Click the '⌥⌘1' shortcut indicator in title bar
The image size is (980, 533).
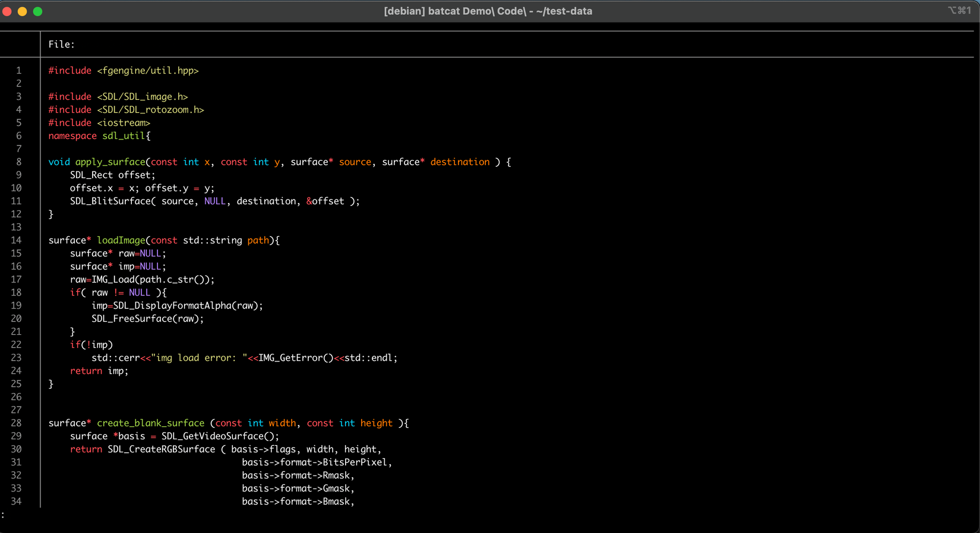coord(959,11)
